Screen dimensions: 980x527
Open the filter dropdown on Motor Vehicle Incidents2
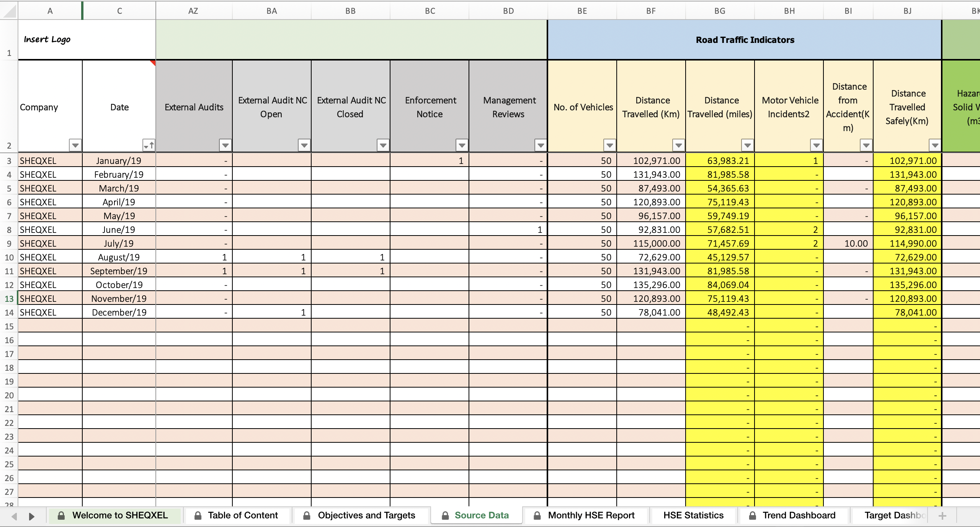(816, 146)
